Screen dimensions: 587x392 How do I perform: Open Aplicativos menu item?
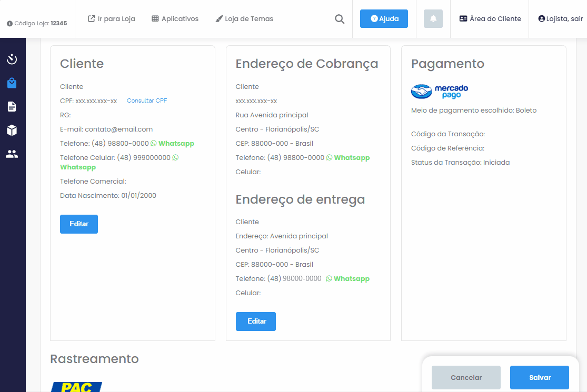(175, 19)
